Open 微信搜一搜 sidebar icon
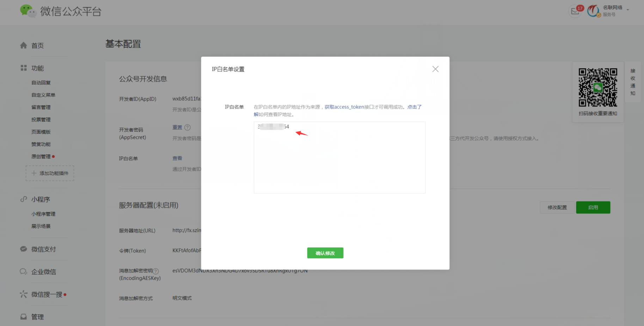Viewport: 644px width, 326px height. pyautogui.click(x=24, y=294)
